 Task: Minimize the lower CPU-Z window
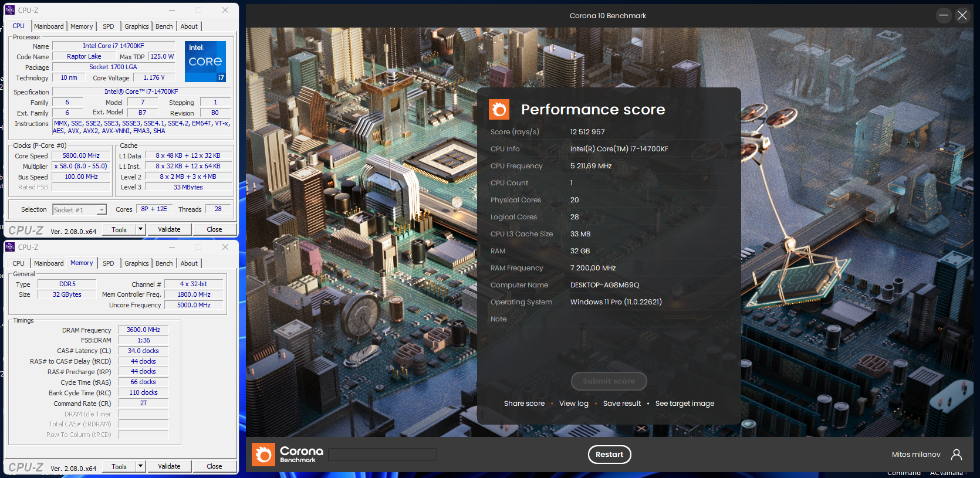[172, 247]
